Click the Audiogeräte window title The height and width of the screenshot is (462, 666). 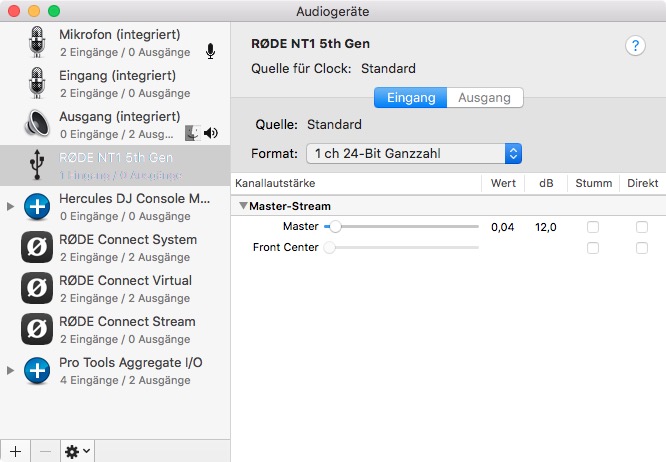click(x=333, y=11)
